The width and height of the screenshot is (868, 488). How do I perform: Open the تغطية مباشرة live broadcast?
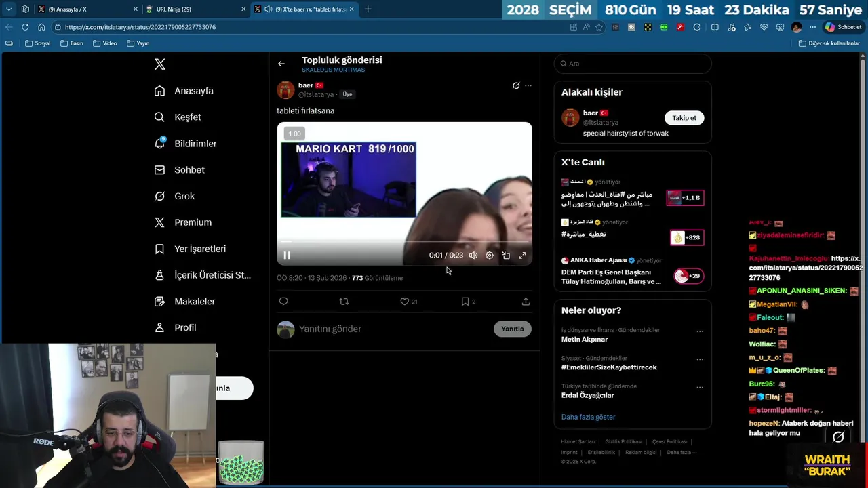coord(632,232)
